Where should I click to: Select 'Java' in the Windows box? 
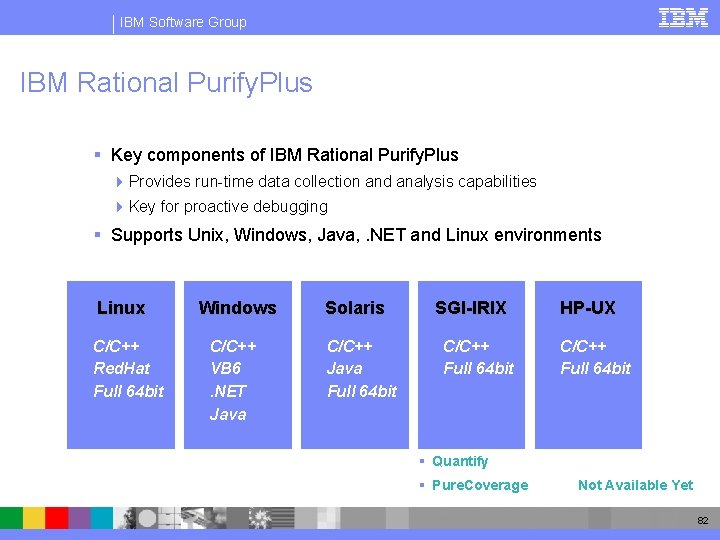228,414
